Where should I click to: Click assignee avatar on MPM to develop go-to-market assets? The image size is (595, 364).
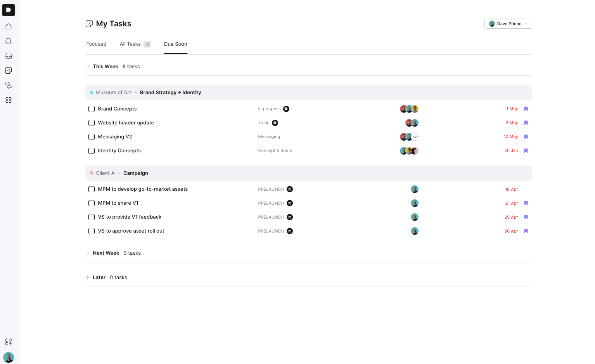point(415,189)
